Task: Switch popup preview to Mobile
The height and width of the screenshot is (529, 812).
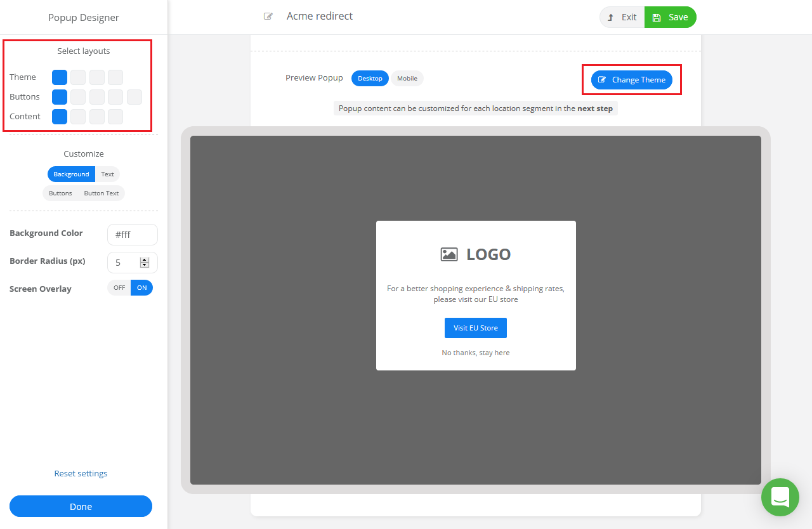Action: [407, 78]
